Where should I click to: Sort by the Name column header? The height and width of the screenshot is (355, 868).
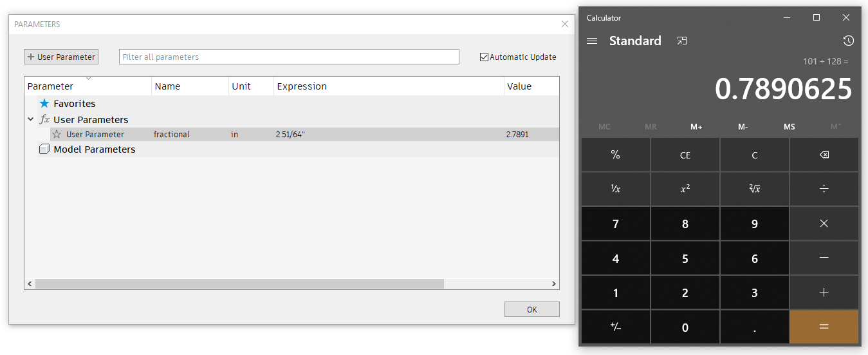click(190, 86)
